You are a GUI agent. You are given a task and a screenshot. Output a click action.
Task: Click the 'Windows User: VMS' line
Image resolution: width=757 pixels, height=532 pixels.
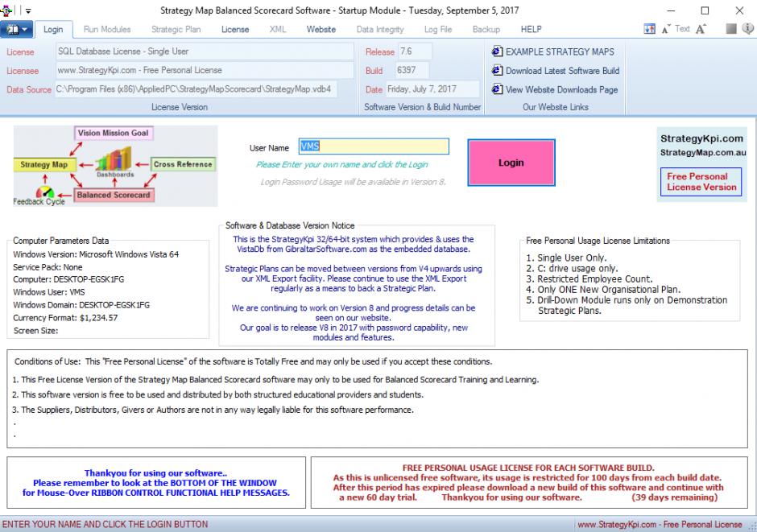tap(49, 292)
